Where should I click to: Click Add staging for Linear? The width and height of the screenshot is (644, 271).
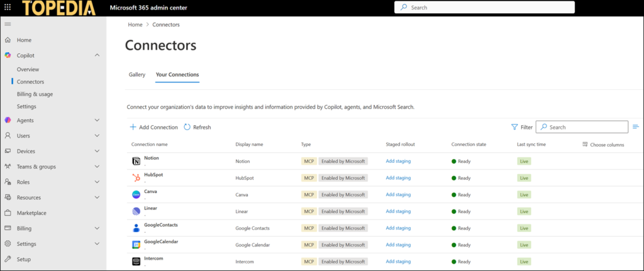pos(398,211)
